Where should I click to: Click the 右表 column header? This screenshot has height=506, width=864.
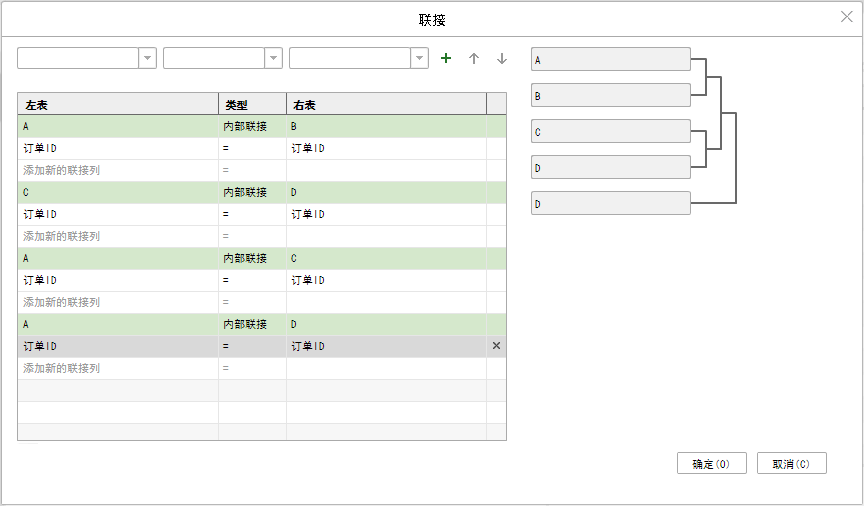click(x=386, y=104)
